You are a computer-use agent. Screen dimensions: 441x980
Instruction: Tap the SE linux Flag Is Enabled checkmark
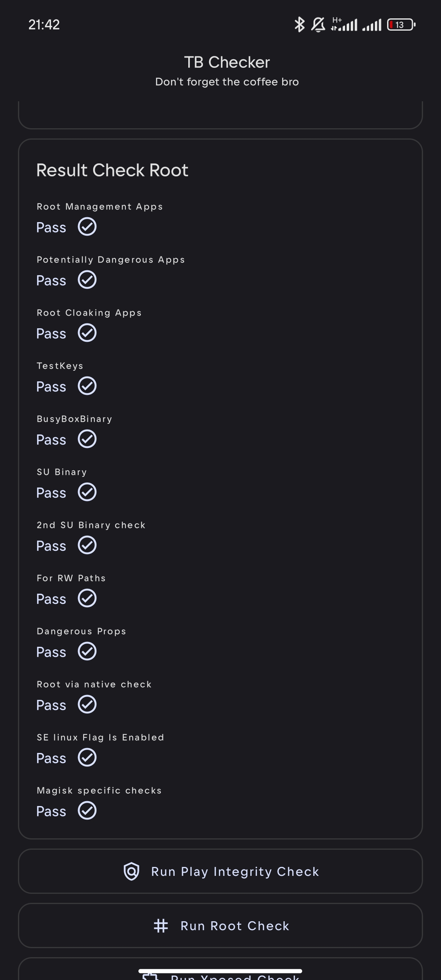tap(87, 757)
